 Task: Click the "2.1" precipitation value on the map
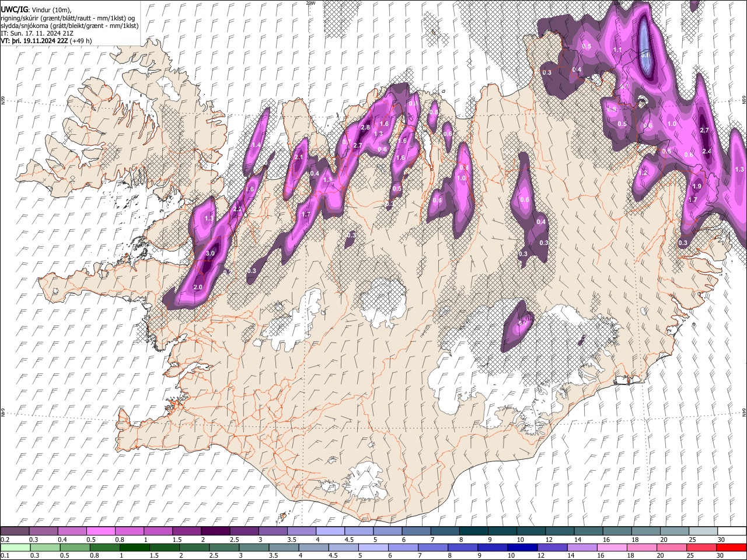tap(299, 157)
